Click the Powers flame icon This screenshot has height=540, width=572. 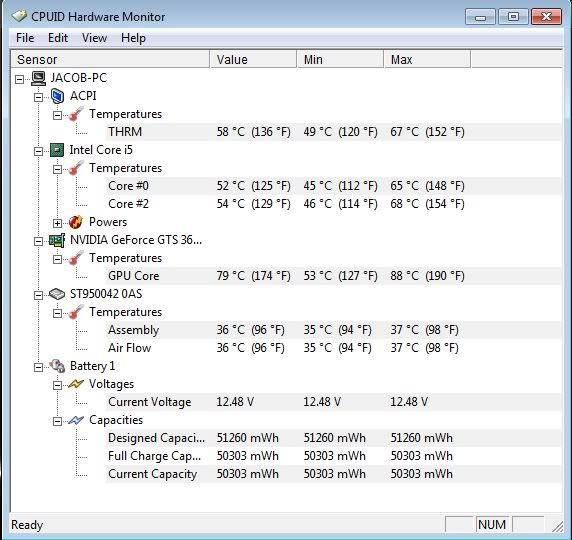[x=76, y=222]
